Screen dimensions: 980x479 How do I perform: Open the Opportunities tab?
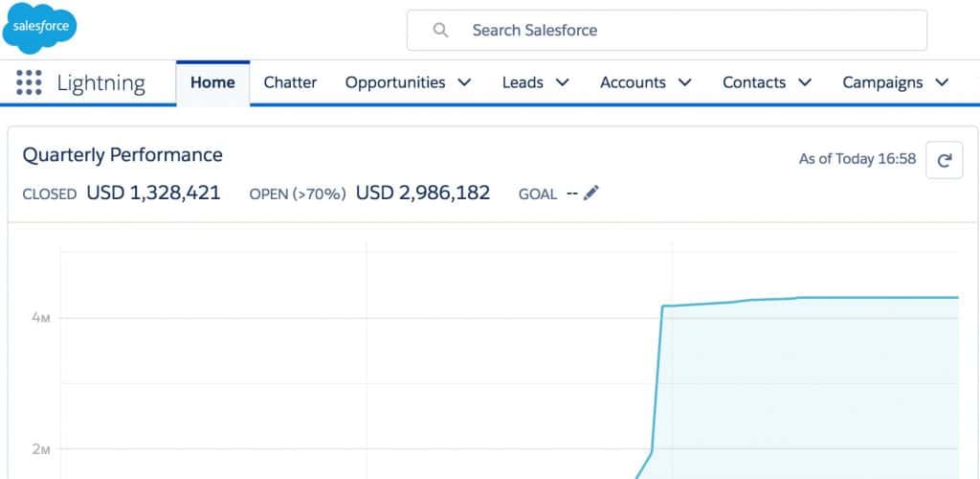[x=395, y=82]
